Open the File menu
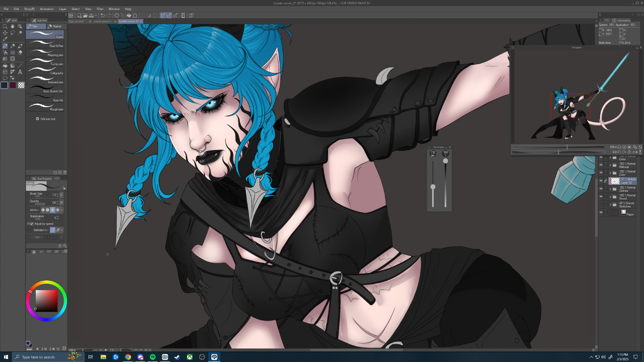Screen dimensions: 644x362 point(6,9)
